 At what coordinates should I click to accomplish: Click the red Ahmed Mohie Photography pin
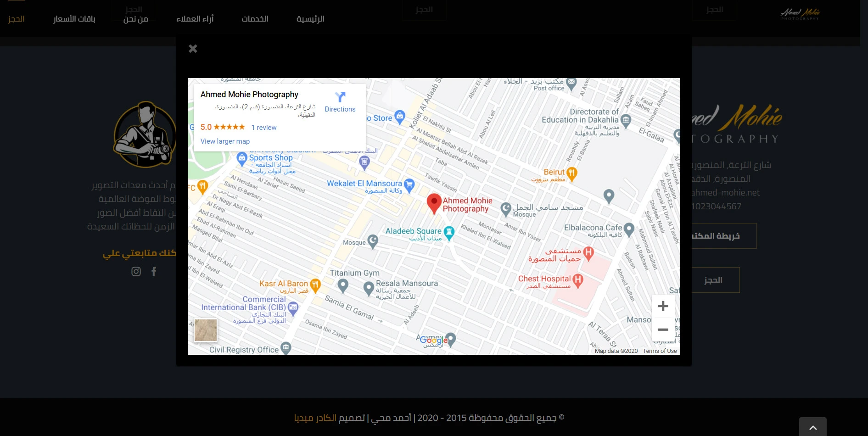434,203
